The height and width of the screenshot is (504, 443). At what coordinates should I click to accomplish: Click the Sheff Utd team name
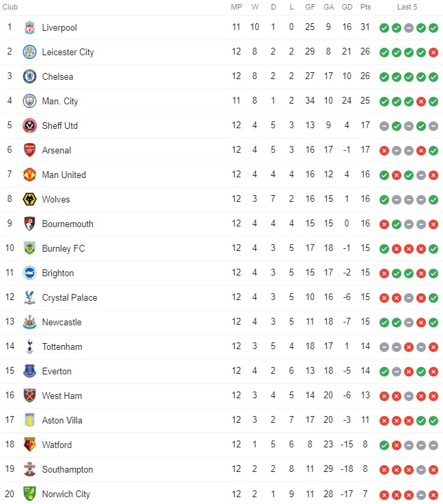60,125
